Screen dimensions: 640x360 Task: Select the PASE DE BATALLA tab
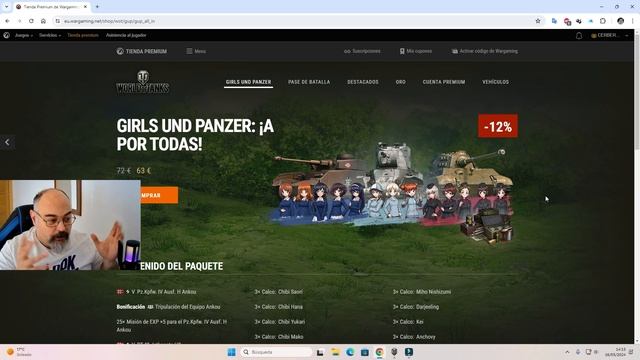(x=309, y=82)
